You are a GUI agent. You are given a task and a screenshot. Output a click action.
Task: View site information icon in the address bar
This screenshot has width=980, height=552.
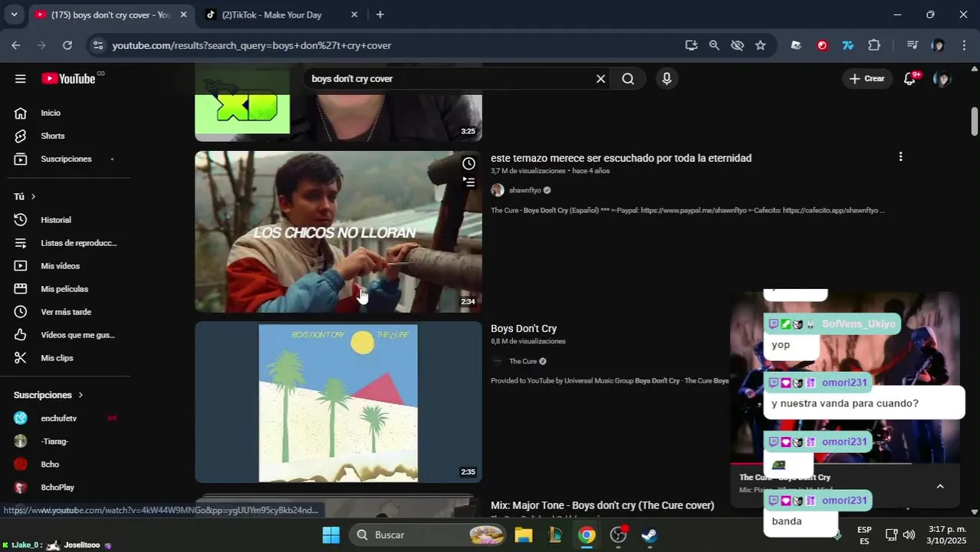pyautogui.click(x=97, y=45)
